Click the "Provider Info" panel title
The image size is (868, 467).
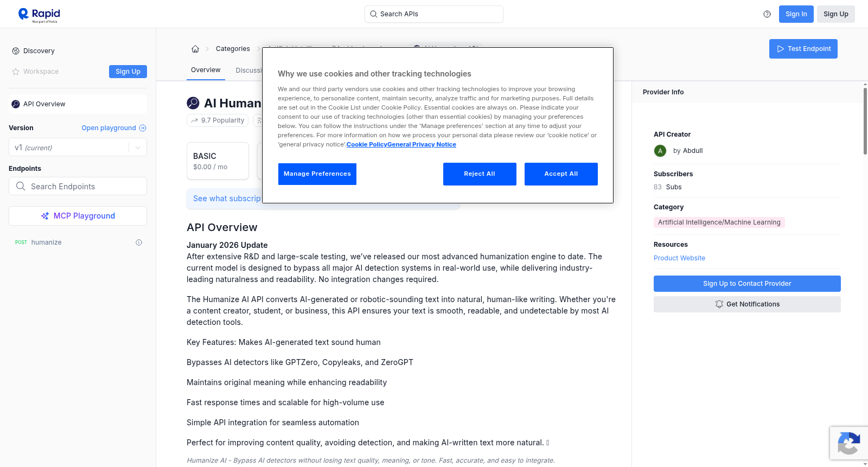(x=663, y=92)
